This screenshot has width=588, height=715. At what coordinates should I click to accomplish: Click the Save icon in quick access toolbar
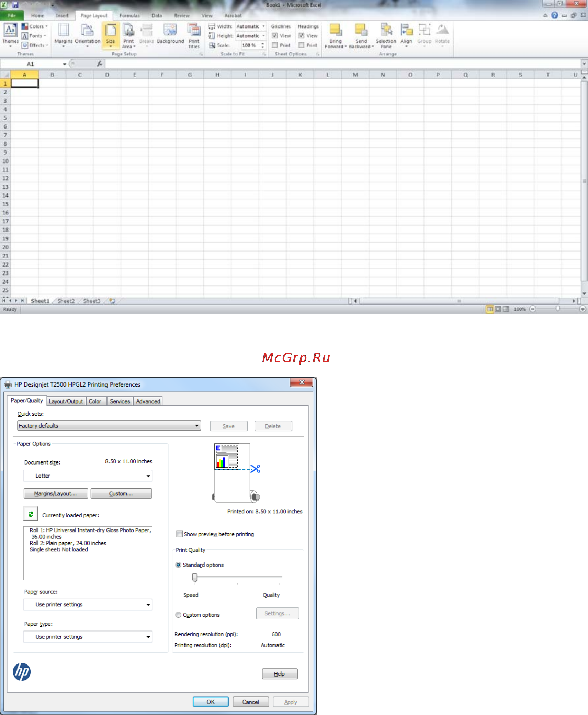pyautogui.click(x=15, y=5)
